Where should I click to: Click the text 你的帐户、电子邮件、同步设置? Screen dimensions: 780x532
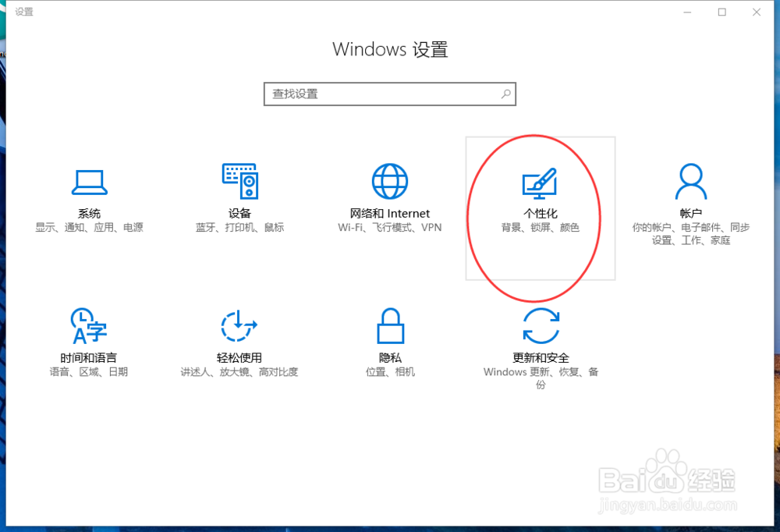[x=691, y=234]
